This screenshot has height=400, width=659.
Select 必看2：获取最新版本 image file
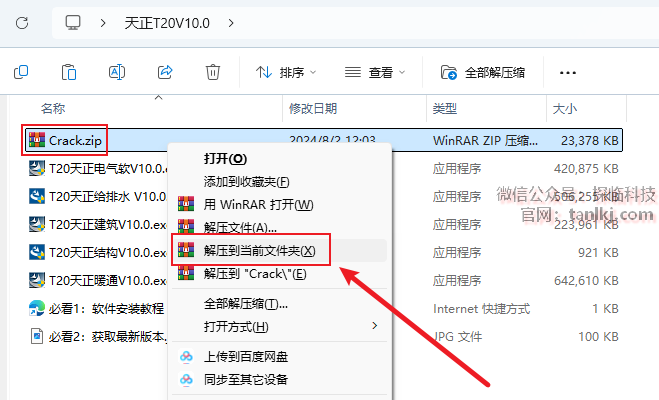click(x=108, y=336)
